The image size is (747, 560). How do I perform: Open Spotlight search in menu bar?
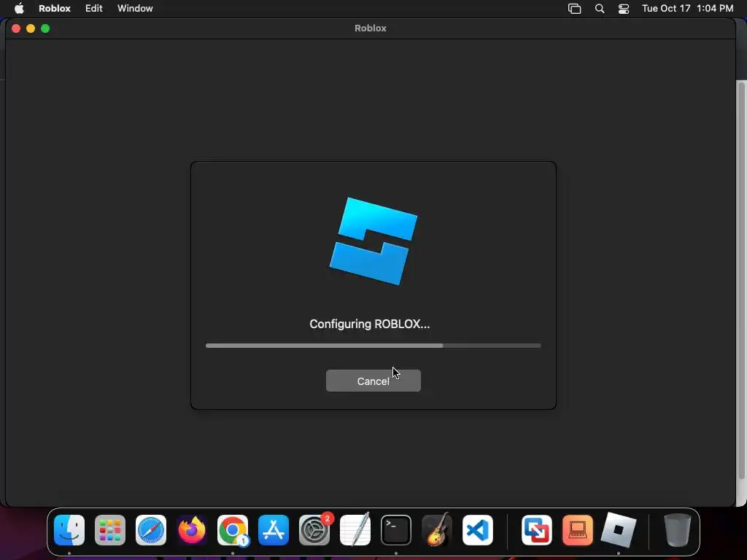(600, 9)
